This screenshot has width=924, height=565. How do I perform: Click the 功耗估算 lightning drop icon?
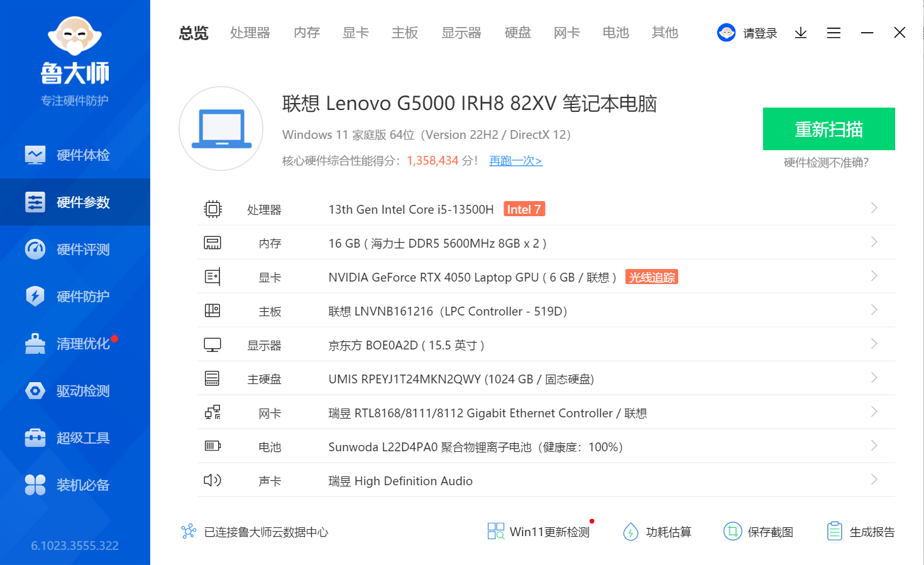[x=630, y=532]
